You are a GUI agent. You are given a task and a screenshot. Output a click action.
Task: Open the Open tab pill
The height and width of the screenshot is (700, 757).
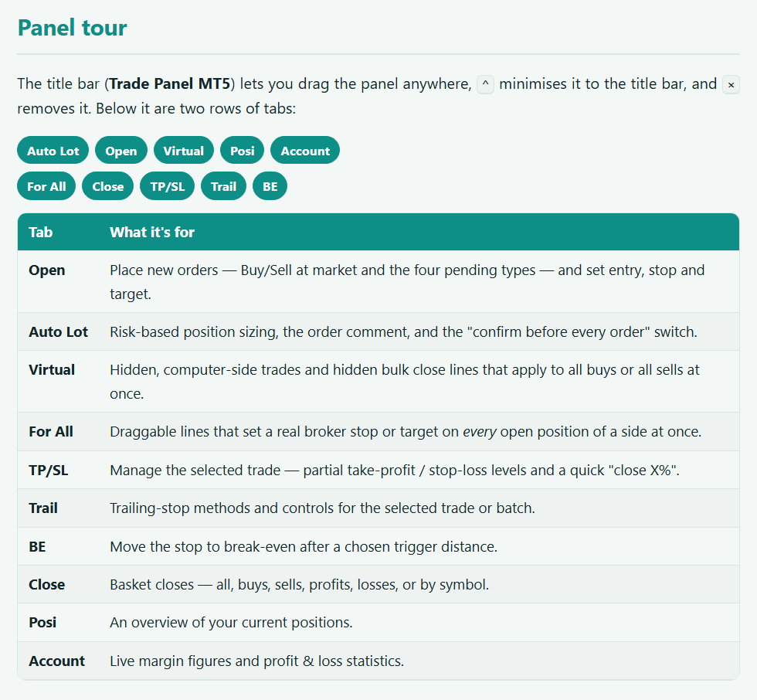click(121, 151)
